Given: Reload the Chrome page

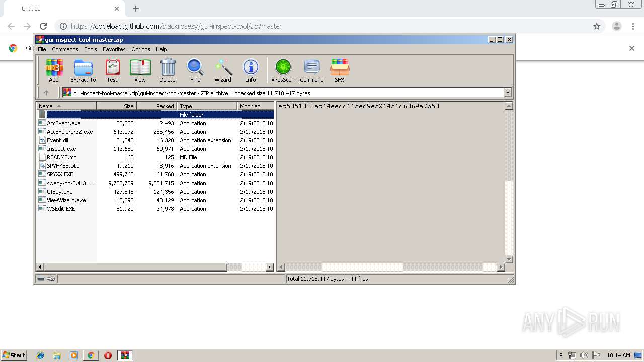Looking at the screenshot, I should 43,26.
